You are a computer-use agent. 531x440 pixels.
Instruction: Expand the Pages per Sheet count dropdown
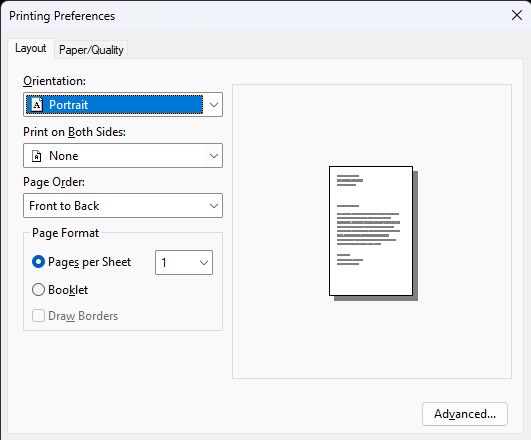tap(184, 263)
